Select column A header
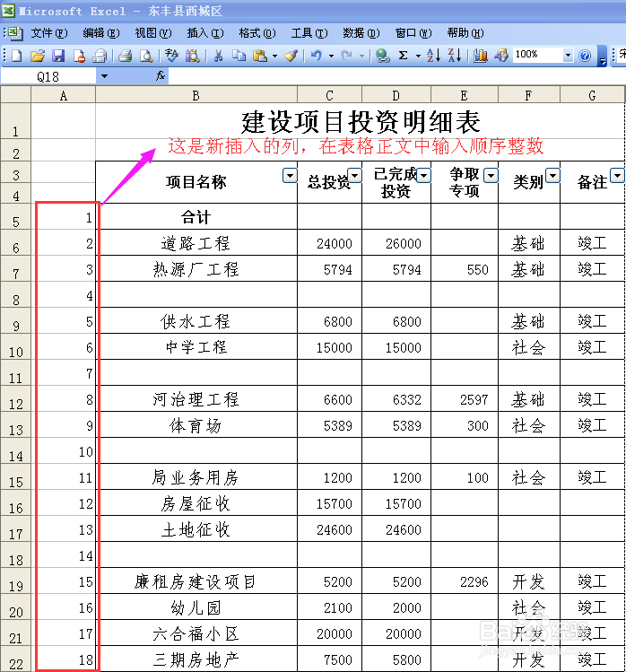 pos(64,95)
